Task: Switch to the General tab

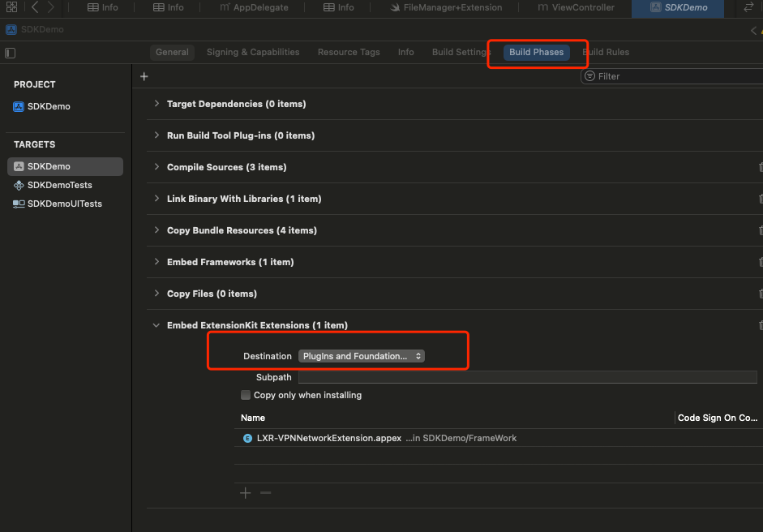Action: 172,52
